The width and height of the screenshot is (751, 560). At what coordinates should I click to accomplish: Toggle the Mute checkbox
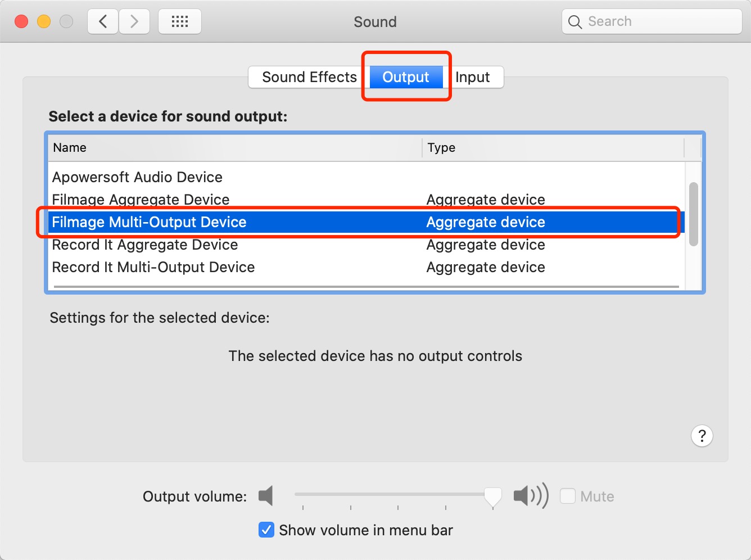(x=568, y=496)
